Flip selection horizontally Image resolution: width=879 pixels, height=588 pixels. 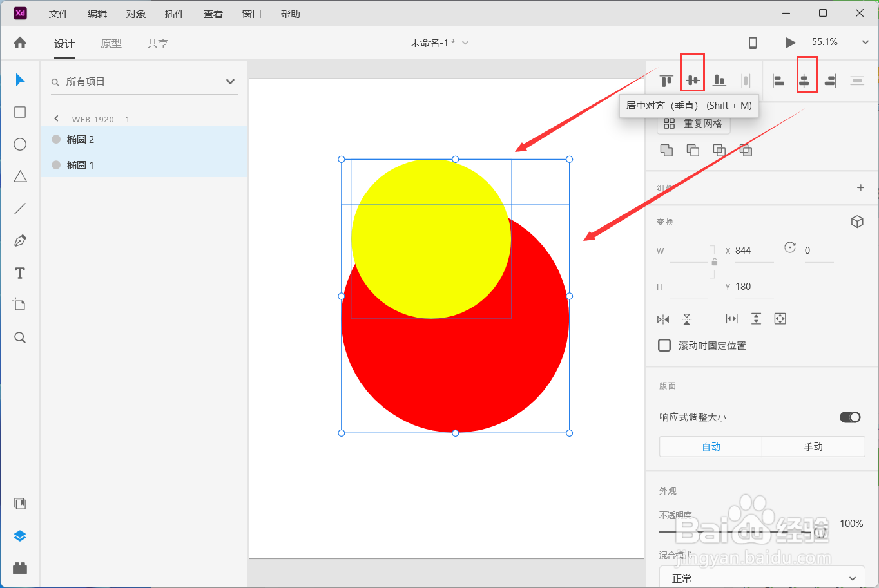(x=663, y=319)
